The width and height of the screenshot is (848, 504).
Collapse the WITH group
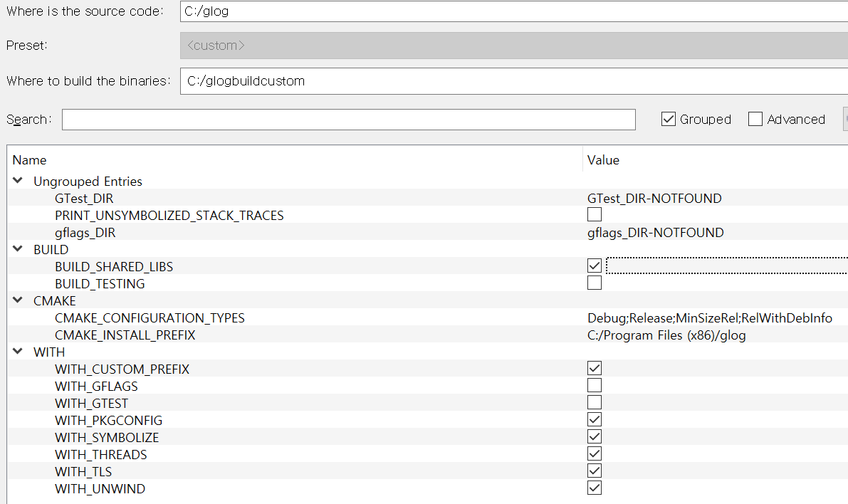click(x=17, y=352)
